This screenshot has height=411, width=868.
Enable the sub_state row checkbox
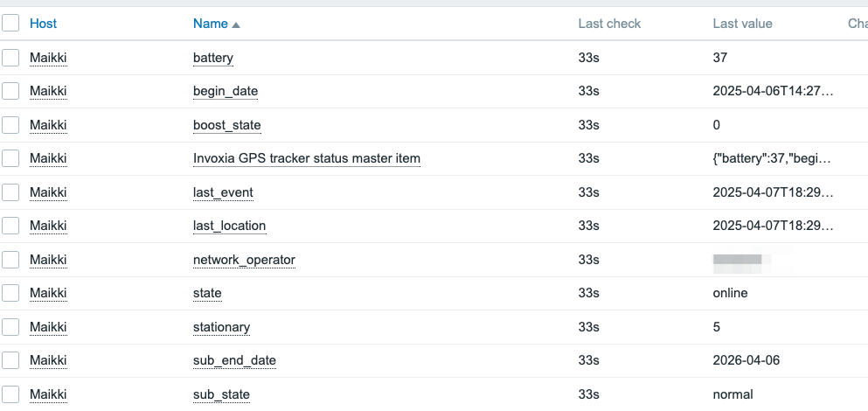[x=10, y=394]
